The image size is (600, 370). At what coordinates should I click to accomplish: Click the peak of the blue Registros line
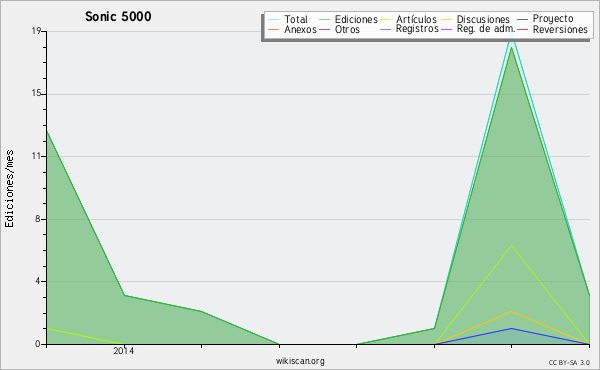[511, 328]
